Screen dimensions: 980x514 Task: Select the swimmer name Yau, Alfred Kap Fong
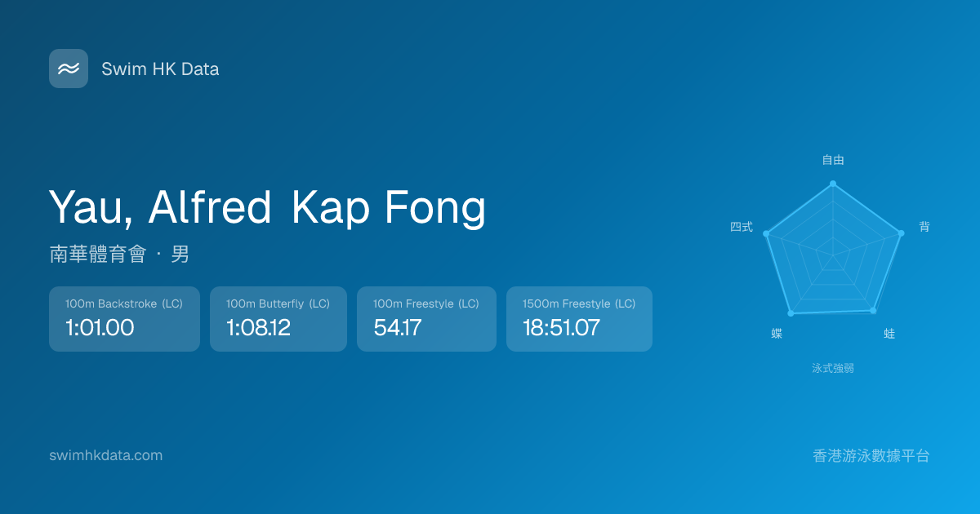tap(267, 206)
